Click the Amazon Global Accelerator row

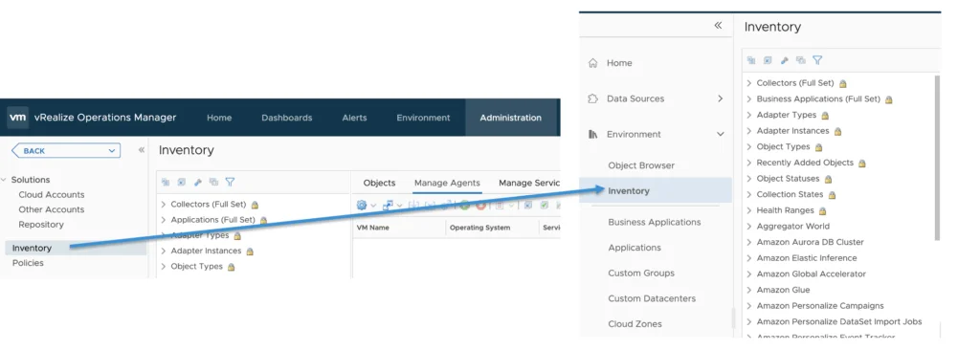point(812,273)
